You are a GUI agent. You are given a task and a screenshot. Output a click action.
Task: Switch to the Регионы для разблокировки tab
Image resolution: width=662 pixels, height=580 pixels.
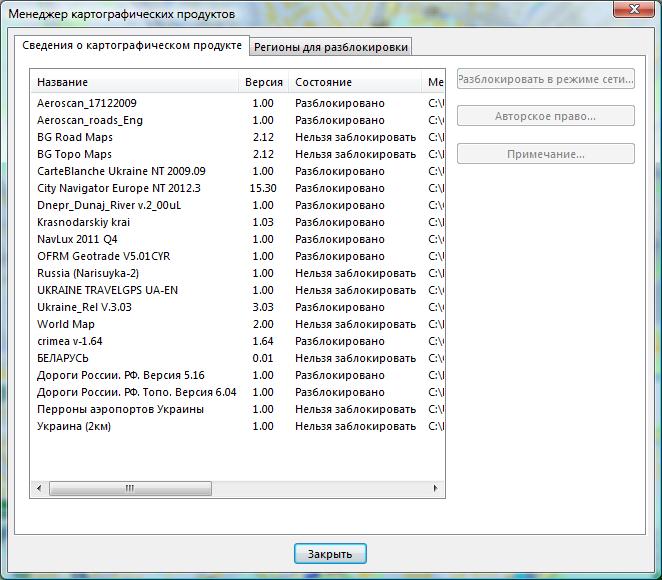[x=330, y=47]
